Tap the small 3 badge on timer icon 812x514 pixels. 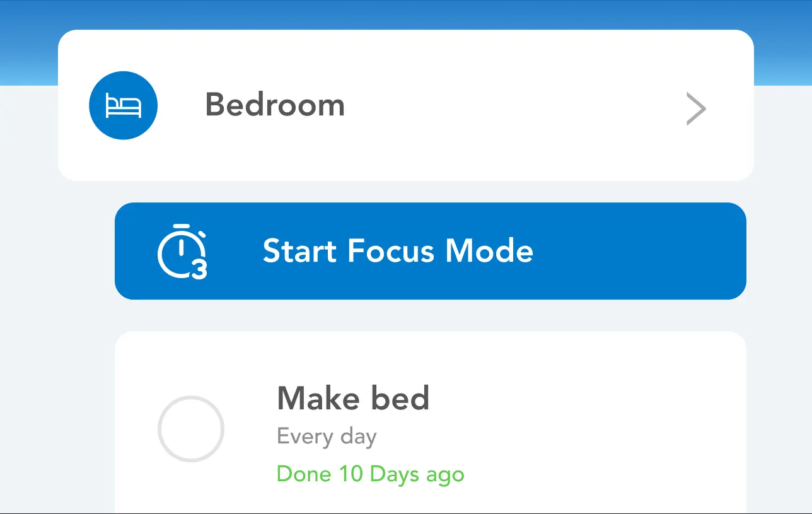[x=199, y=270]
